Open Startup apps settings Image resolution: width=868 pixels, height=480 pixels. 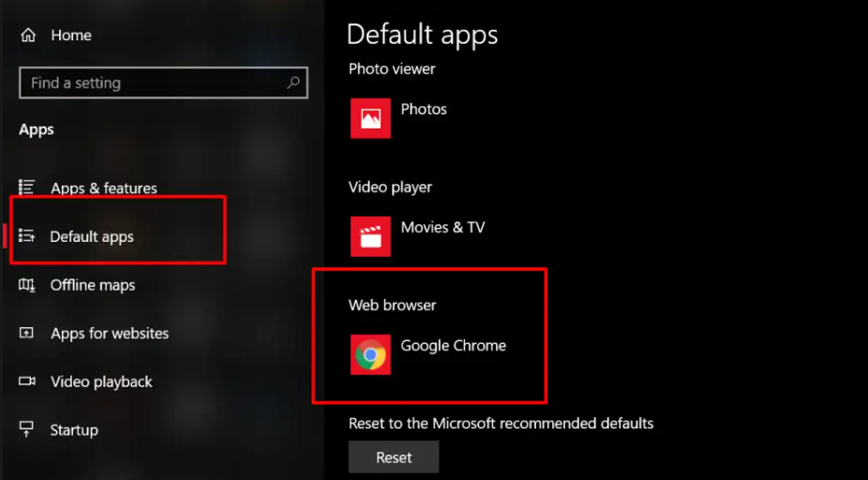(x=74, y=430)
